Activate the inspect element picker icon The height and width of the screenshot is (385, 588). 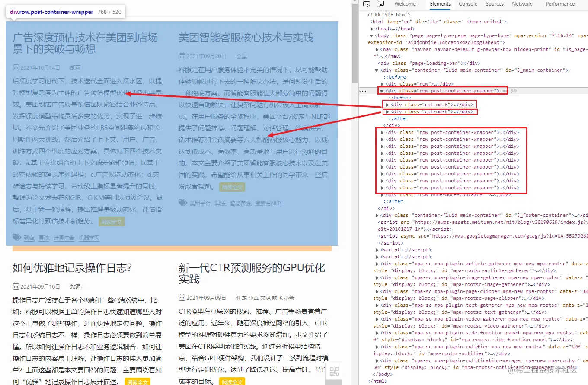[367, 4]
